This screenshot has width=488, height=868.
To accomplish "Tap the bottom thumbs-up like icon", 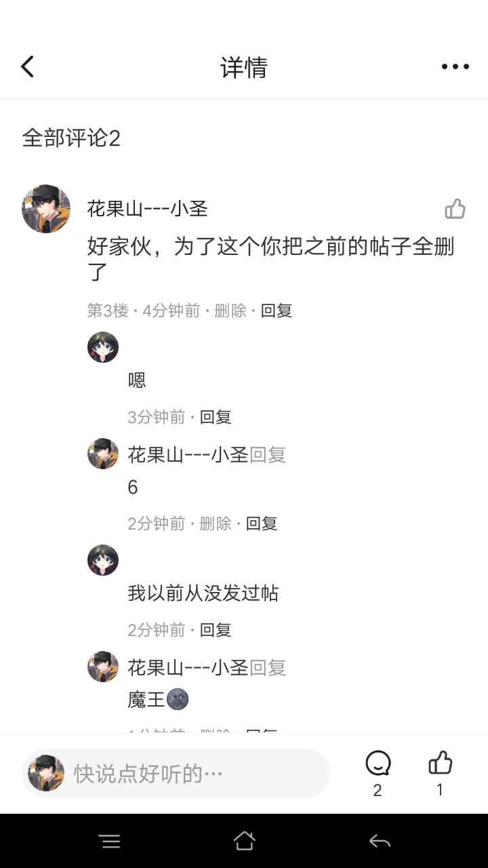I will (440, 764).
